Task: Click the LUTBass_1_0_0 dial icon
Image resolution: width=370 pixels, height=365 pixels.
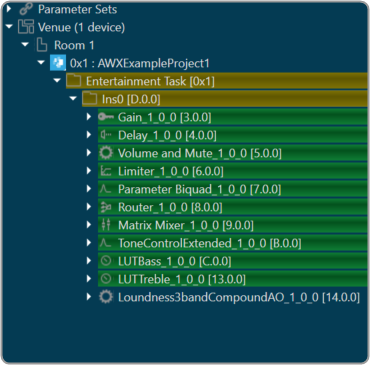Action: [106, 261]
